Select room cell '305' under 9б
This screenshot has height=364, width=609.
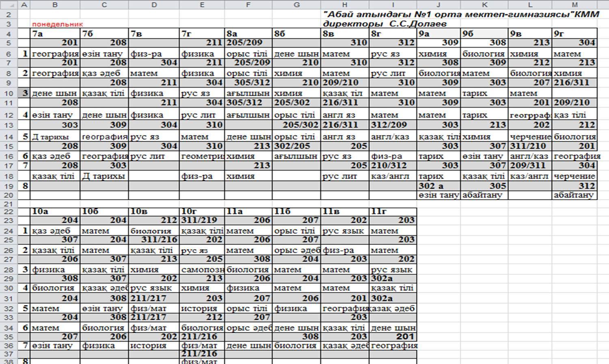pos(484,186)
